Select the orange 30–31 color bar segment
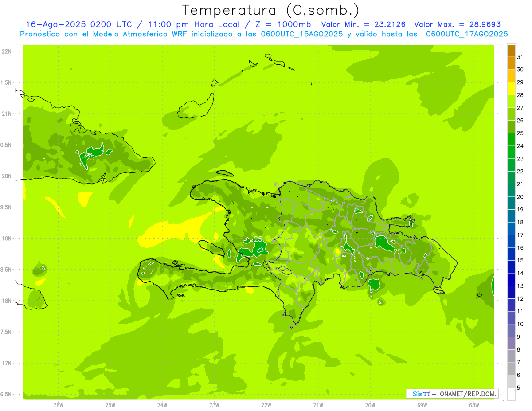The image size is (532, 411). 511,63
